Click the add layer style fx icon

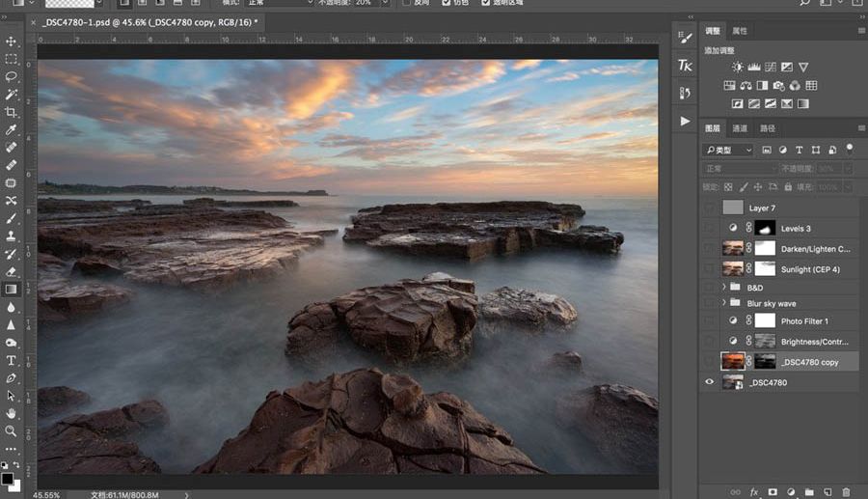coord(754,492)
